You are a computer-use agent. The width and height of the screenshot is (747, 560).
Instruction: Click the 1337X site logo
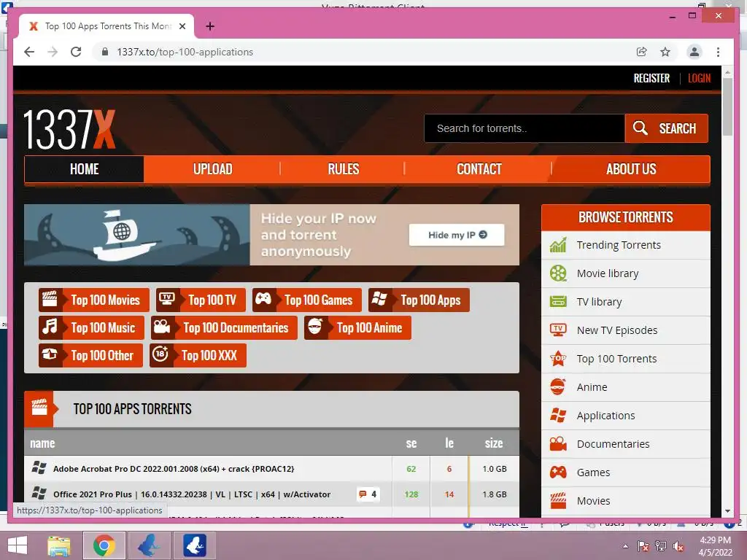(x=69, y=129)
